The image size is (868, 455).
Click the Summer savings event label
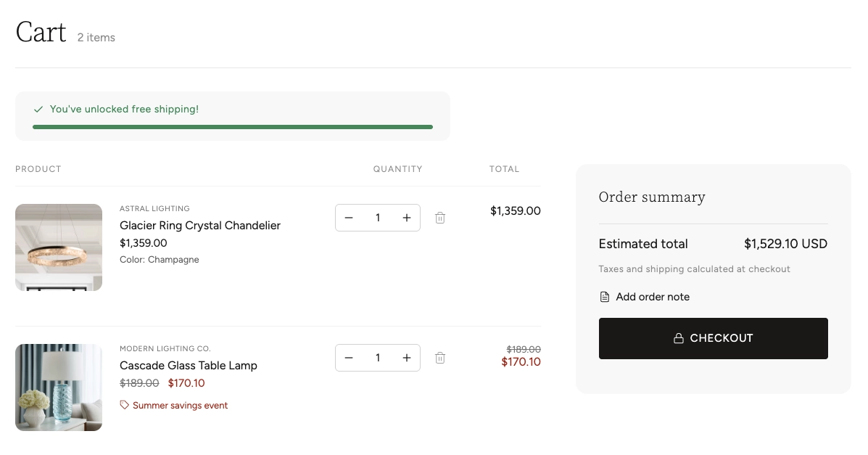click(180, 405)
